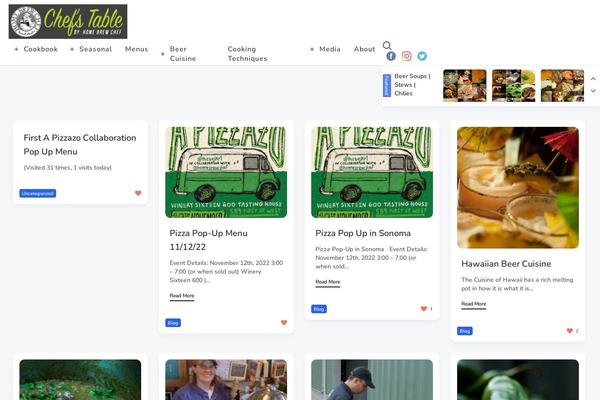Visit the Facebook page icon
600x400 pixels.
pos(391,56)
